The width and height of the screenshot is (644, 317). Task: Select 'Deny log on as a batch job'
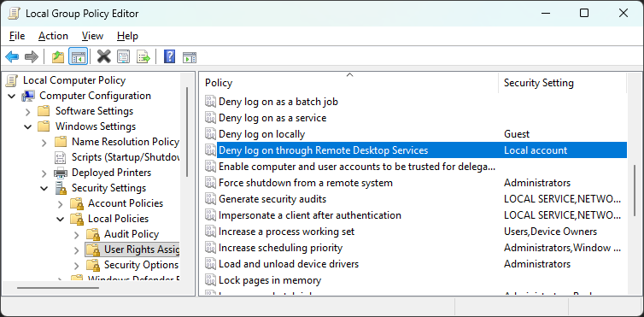[x=278, y=102]
